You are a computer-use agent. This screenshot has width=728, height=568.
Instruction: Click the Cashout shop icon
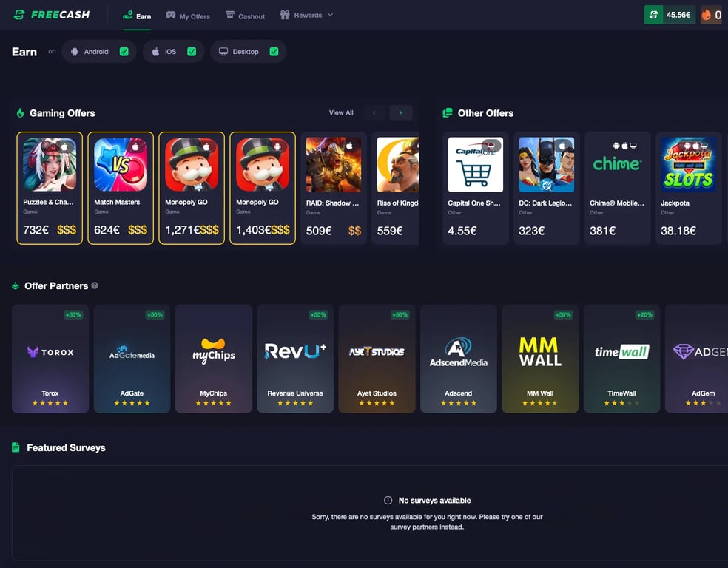(230, 15)
